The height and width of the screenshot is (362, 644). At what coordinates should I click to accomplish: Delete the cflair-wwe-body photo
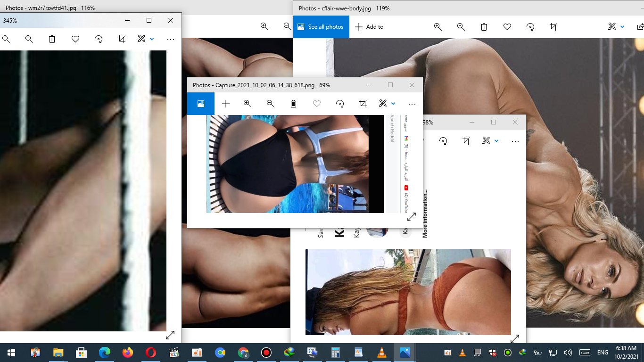(x=484, y=27)
